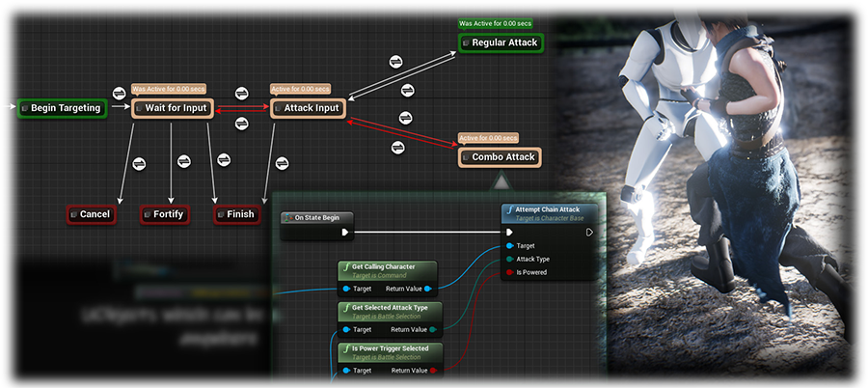Click the Target input pin on Attempt Chain Attack
This screenshot has width=868, height=388.
(509, 245)
